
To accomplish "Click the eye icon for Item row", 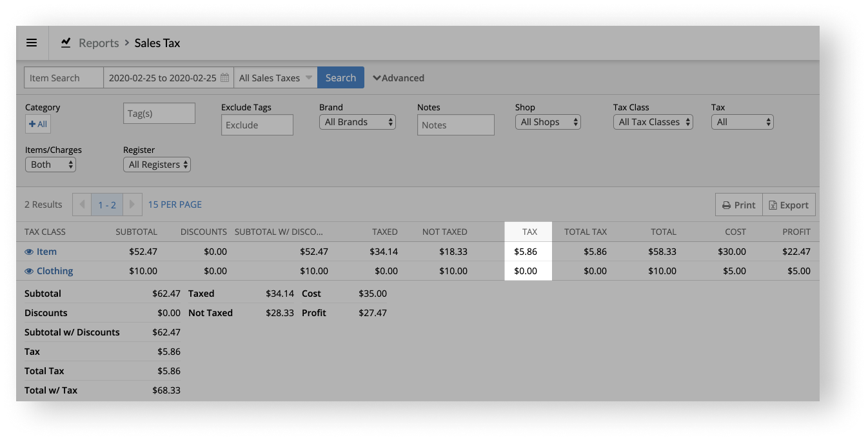I will click(x=29, y=252).
